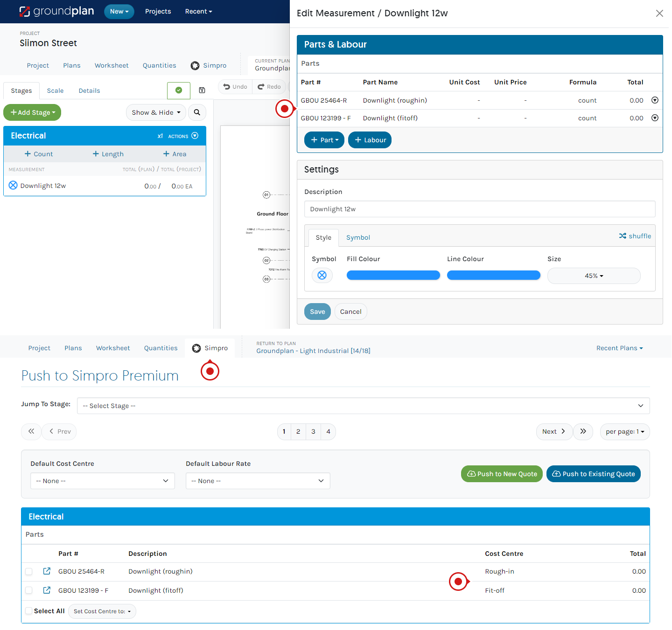This screenshot has height=630, width=672.
Task: Open the per page dropdown
Action: 625,431
